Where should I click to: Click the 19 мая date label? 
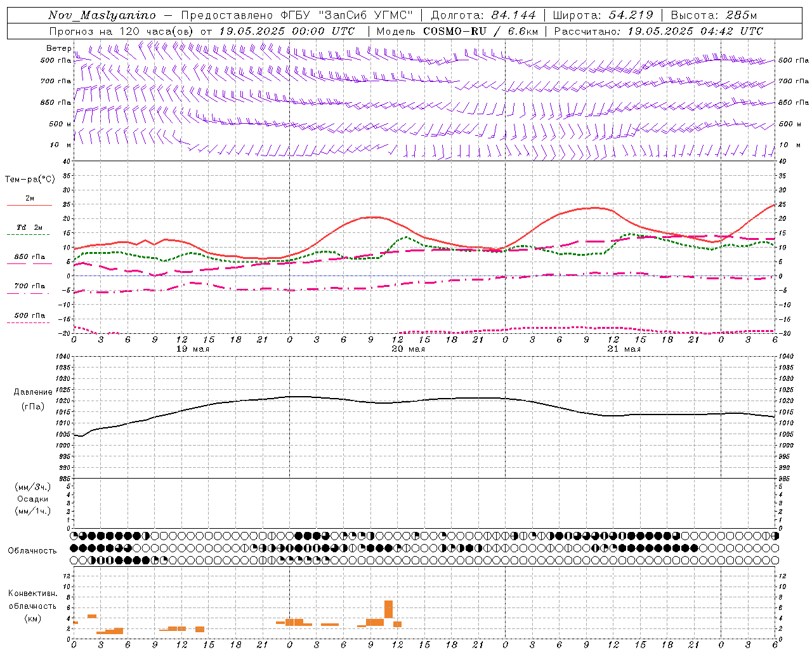192,349
